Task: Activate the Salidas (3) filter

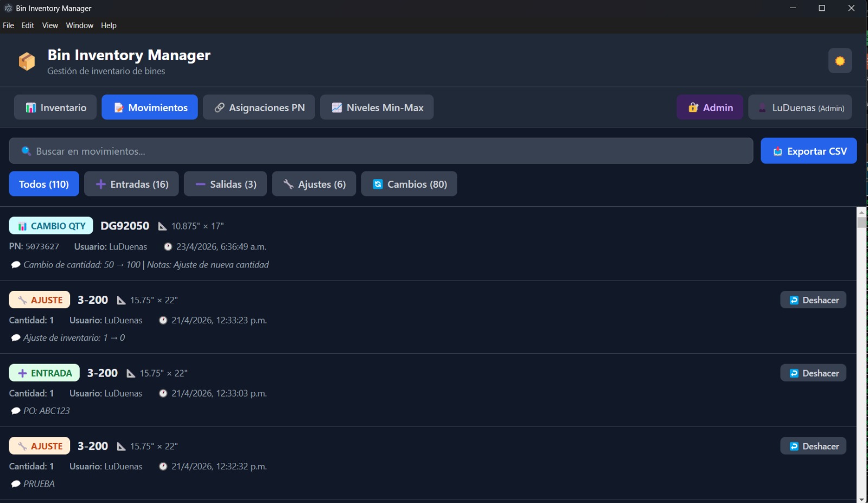Action: pos(225,184)
